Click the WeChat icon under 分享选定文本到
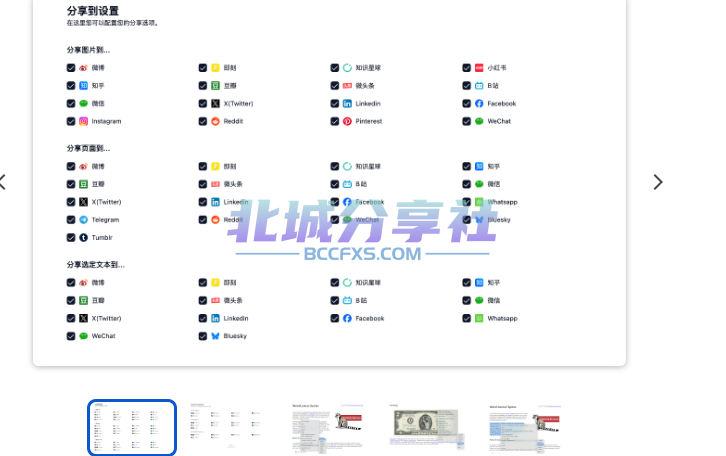This screenshot has width=726, height=456. point(83,336)
